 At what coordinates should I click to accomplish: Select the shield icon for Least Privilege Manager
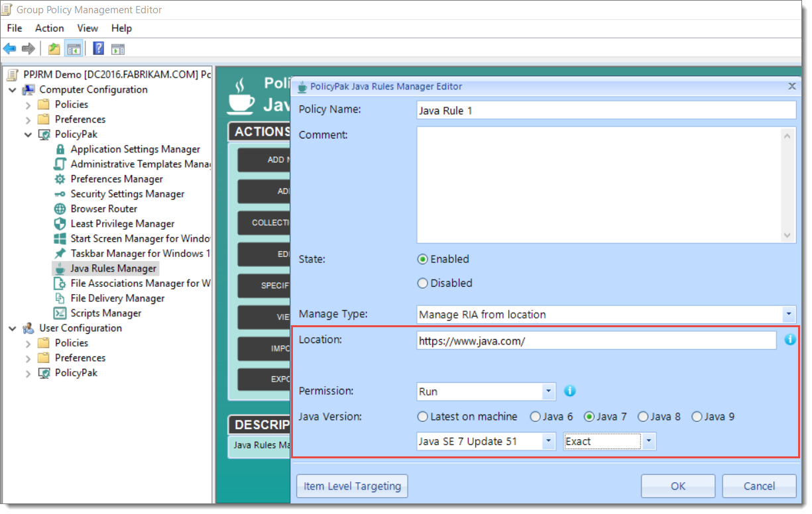60,224
